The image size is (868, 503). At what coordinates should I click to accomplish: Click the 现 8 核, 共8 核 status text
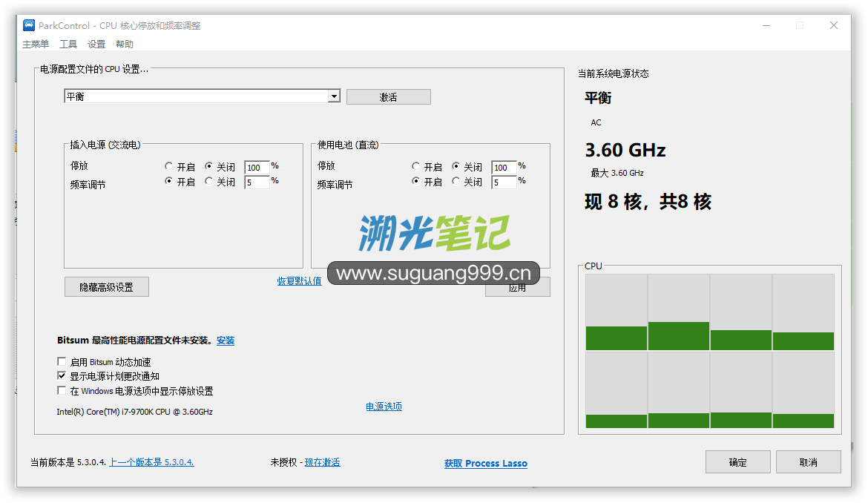(648, 201)
